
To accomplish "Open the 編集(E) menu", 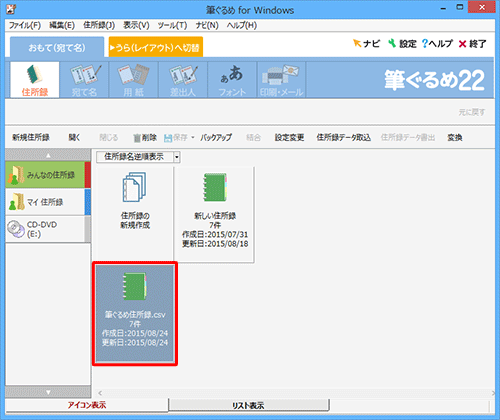I will [x=62, y=25].
